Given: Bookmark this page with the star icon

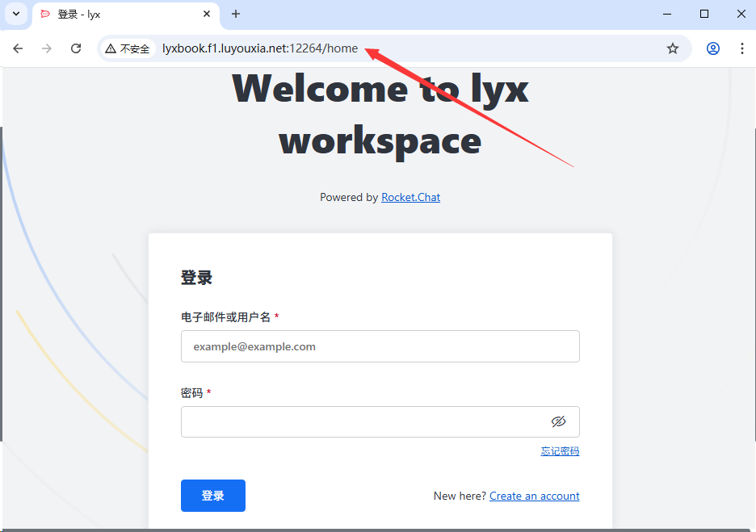Looking at the screenshot, I should click(673, 48).
